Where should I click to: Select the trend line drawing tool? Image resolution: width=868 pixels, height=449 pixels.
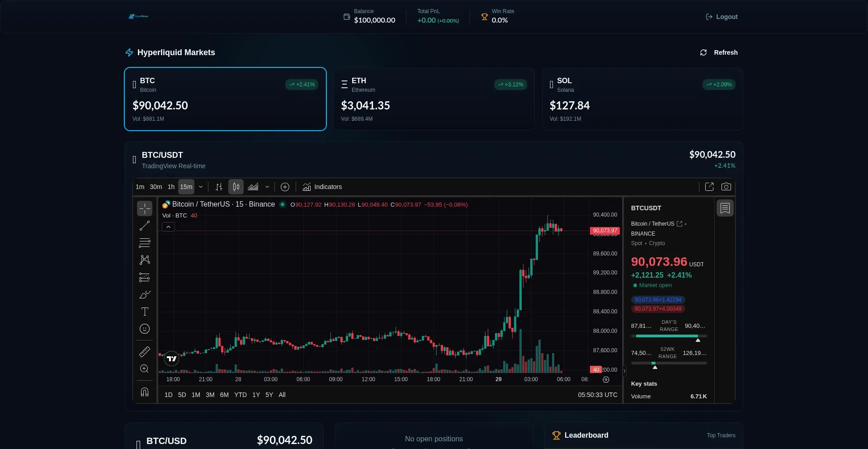145,226
